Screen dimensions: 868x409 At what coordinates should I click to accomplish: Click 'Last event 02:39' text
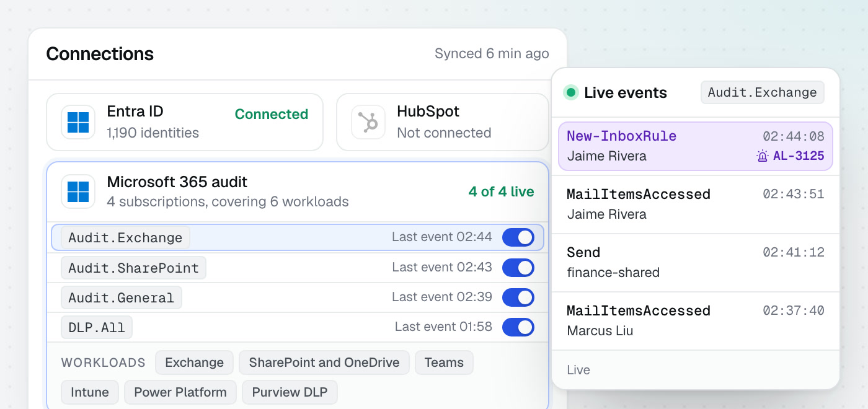coord(442,297)
